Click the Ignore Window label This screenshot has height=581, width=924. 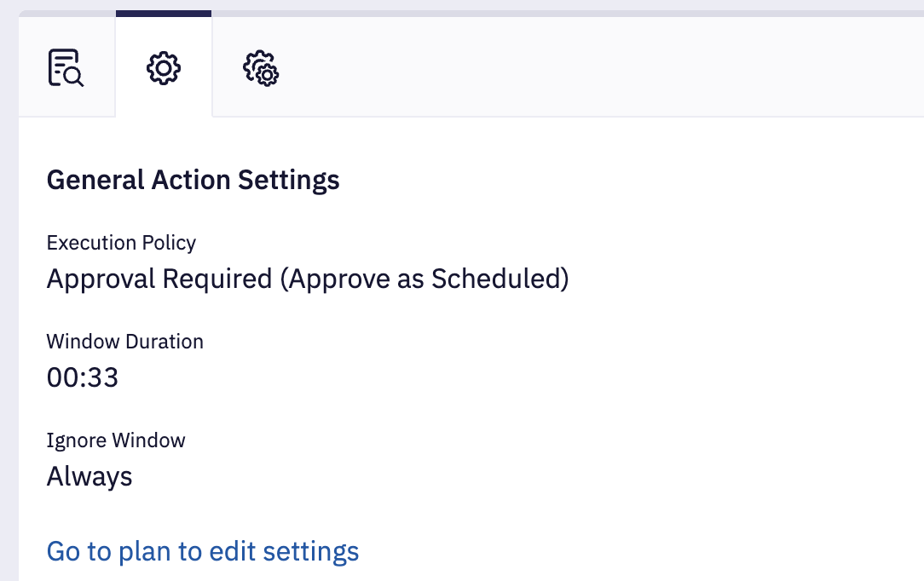coord(116,440)
